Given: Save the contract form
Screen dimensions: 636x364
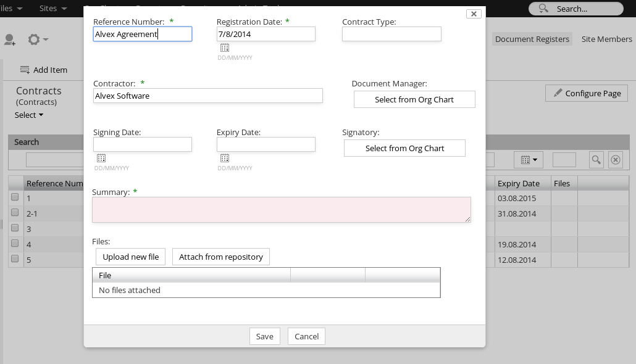Looking at the screenshot, I should pyautogui.click(x=264, y=336).
